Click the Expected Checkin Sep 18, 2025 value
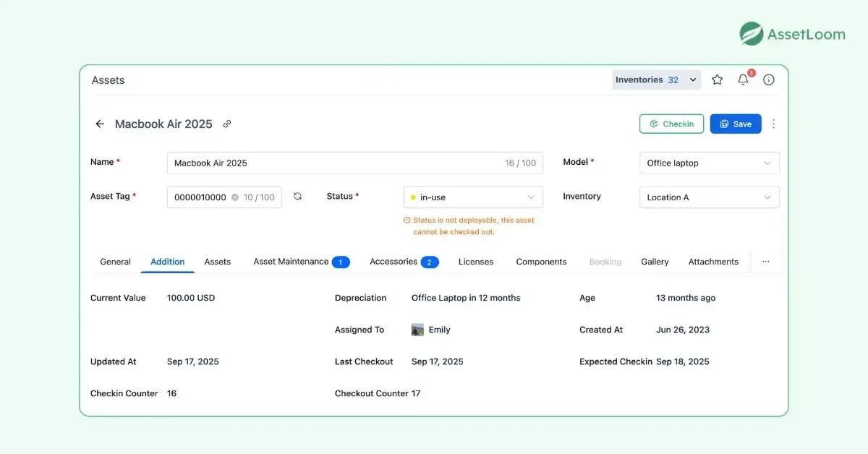Viewport: 868px width, 454px height. point(683,361)
